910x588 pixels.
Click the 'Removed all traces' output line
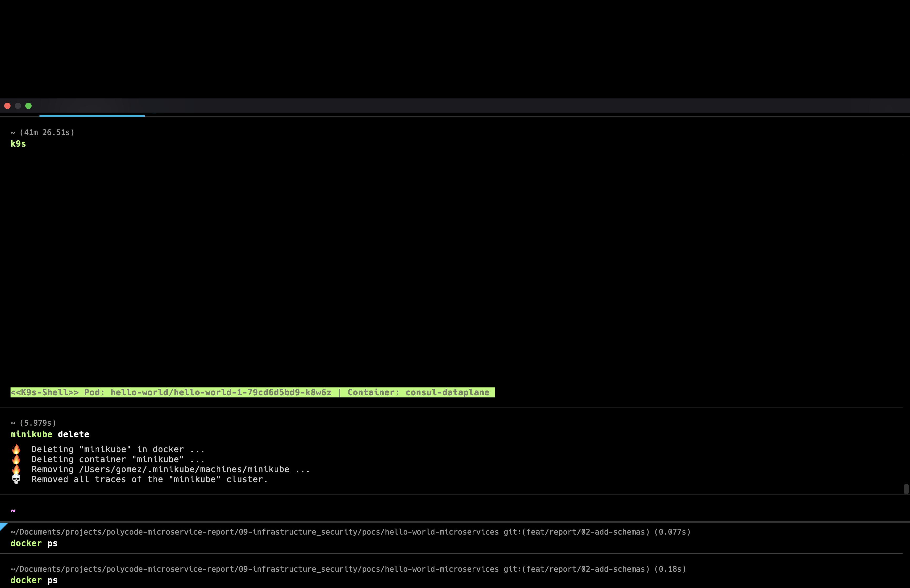pyautogui.click(x=150, y=479)
